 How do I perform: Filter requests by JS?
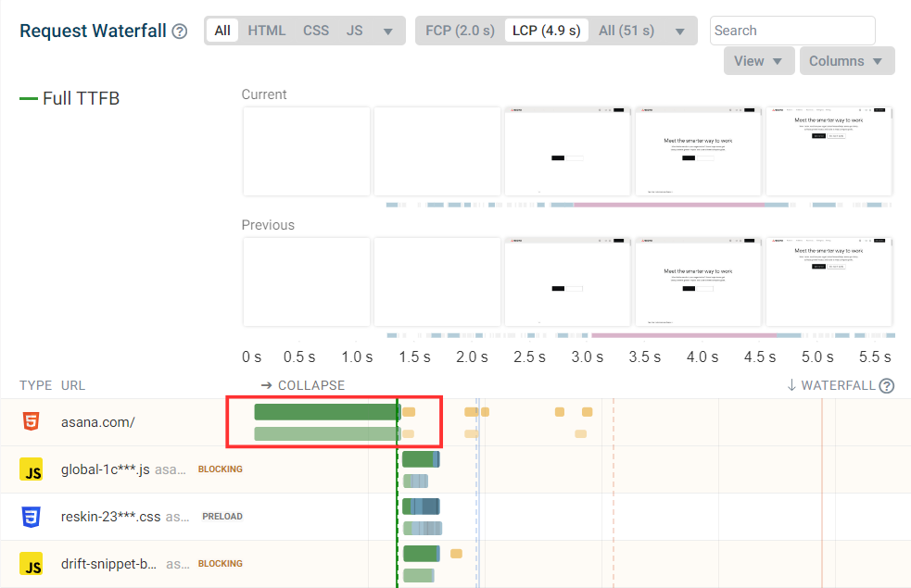pos(354,31)
